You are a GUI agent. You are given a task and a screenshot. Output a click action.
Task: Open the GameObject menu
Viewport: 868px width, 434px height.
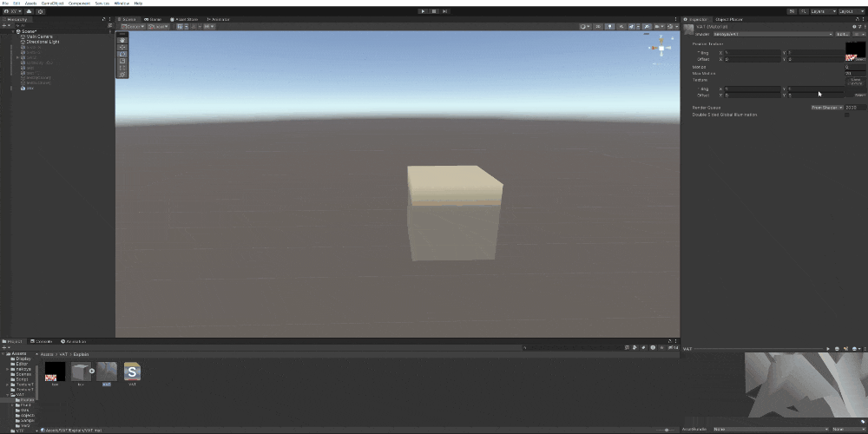tap(53, 3)
